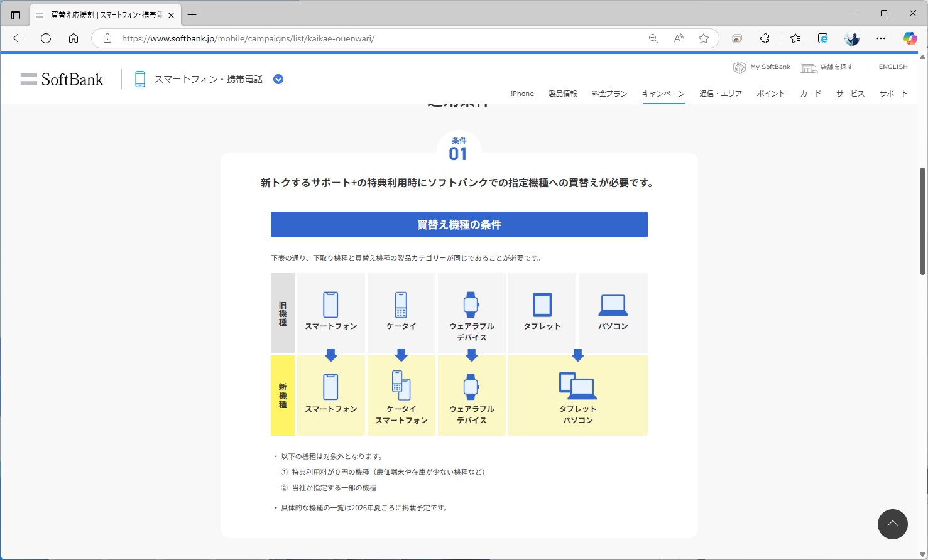928x560 pixels.
Task: Click new-model ウェアラブルデバイス icon
Action: [x=471, y=387]
